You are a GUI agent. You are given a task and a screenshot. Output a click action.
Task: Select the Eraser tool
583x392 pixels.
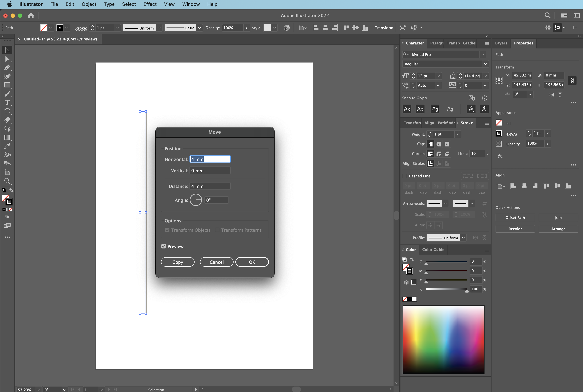click(x=7, y=120)
